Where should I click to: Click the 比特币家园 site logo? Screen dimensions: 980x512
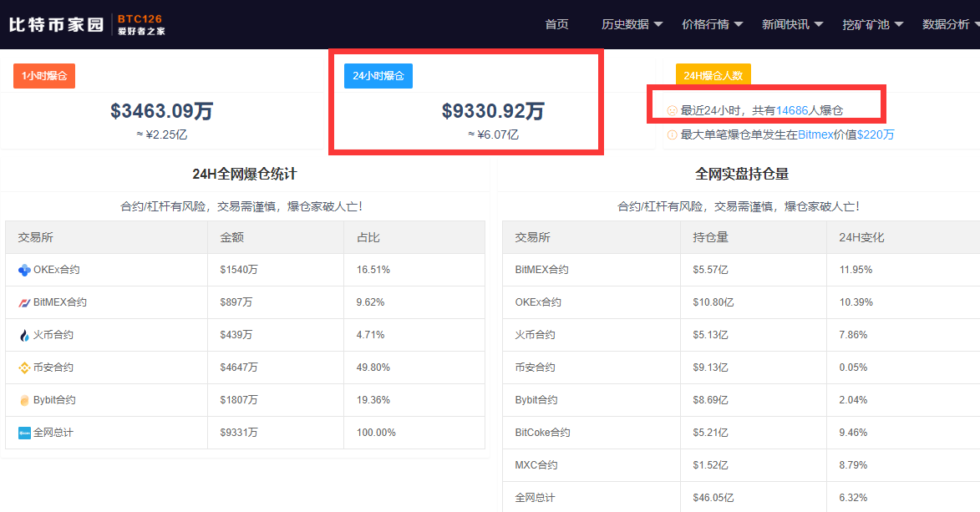click(x=54, y=23)
